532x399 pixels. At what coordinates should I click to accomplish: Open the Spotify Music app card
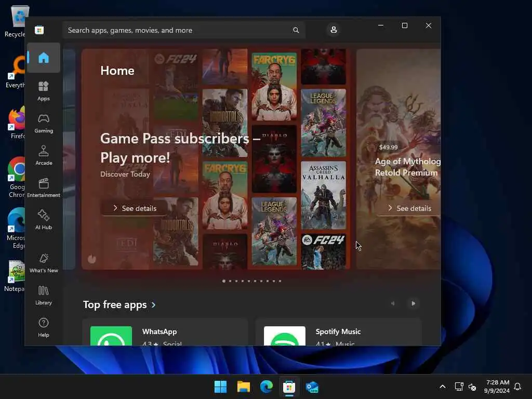[338, 332]
